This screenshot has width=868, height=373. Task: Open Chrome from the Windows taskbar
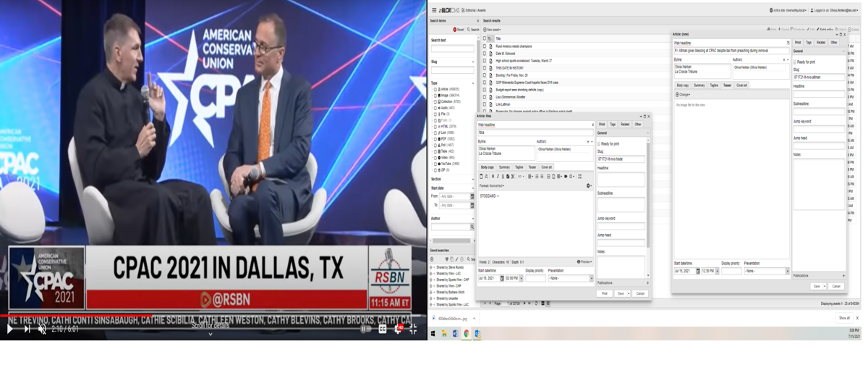pyautogui.click(x=467, y=333)
